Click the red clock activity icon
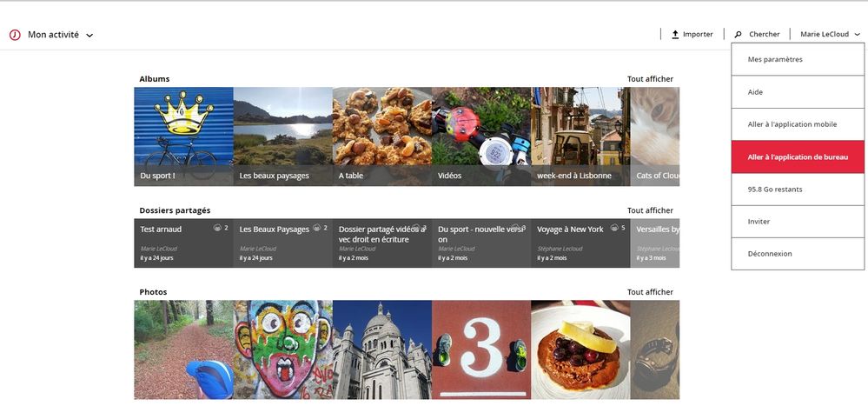The width and height of the screenshot is (868, 406). click(x=15, y=35)
